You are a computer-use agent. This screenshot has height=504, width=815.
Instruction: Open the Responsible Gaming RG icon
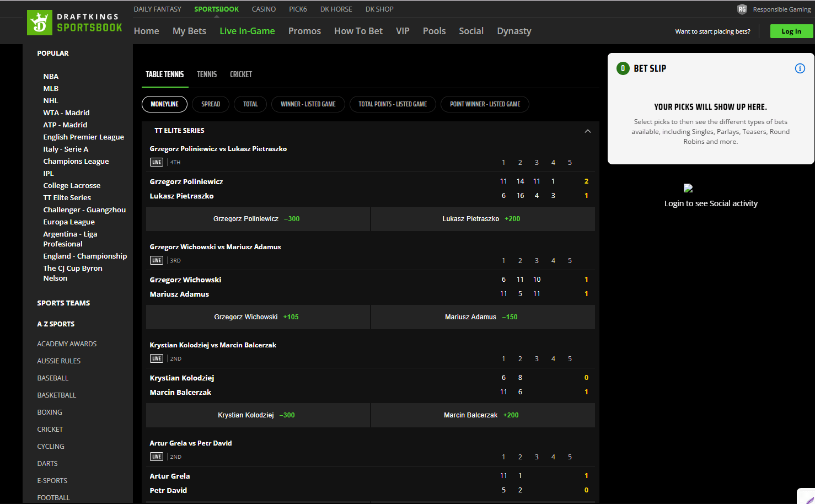point(742,9)
